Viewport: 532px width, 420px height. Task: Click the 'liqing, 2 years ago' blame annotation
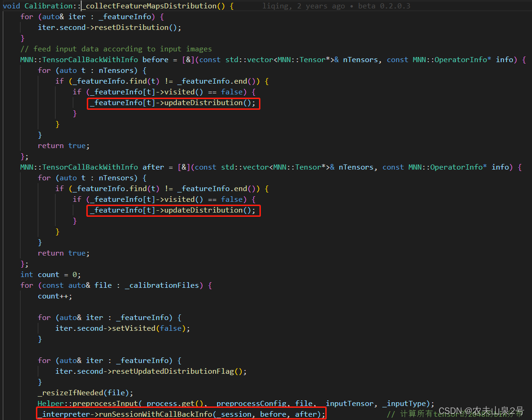tap(303, 6)
